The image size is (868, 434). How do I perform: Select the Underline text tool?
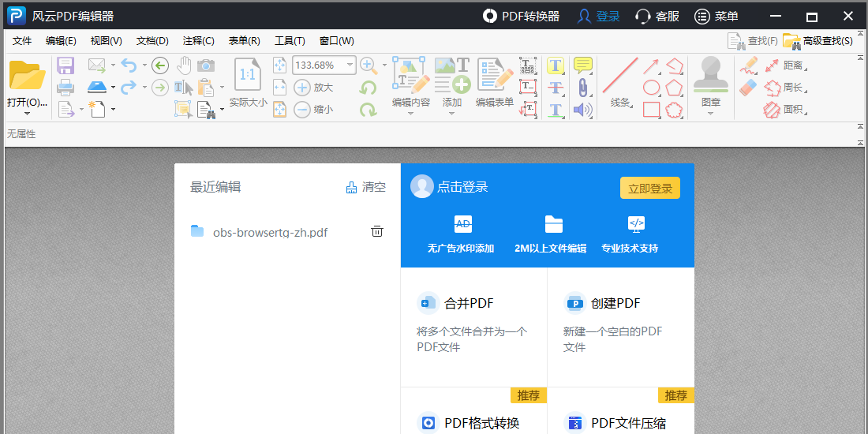click(556, 109)
